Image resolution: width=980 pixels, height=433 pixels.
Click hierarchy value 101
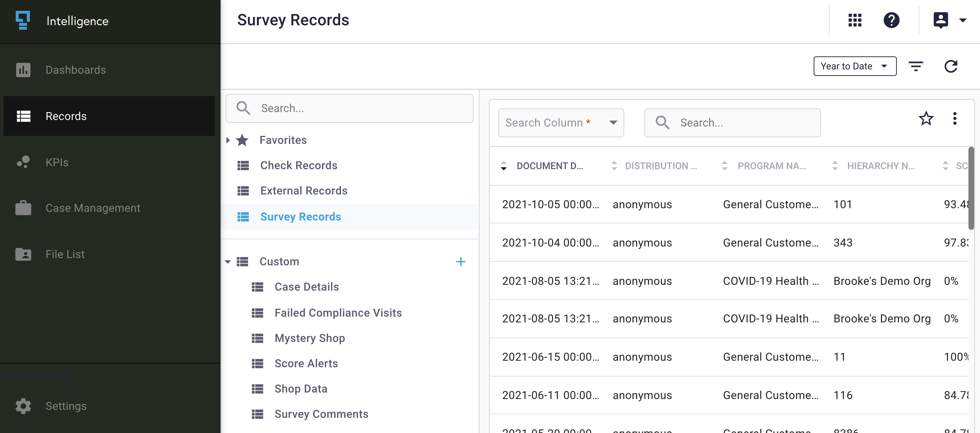coord(842,205)
